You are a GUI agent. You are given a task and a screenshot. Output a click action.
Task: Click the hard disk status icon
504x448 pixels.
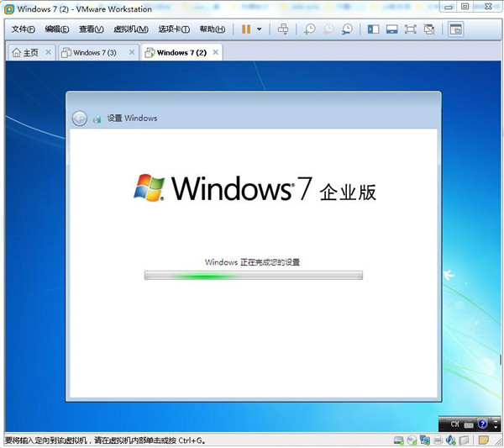(x=398, y=440)
